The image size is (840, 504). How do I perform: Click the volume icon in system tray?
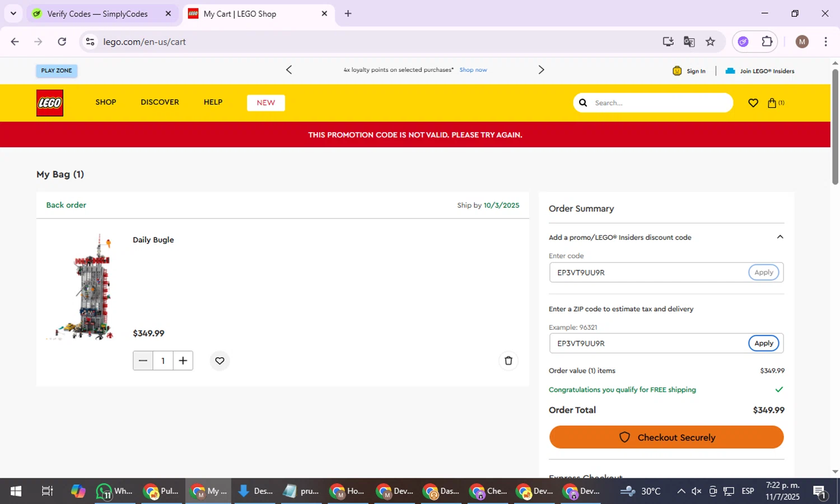[x=696, y=491]
